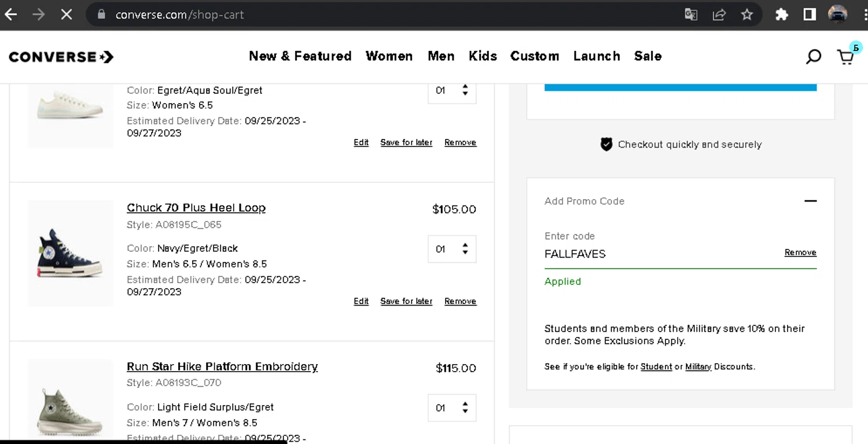Bookmark this page with star icon

[747, 14]
